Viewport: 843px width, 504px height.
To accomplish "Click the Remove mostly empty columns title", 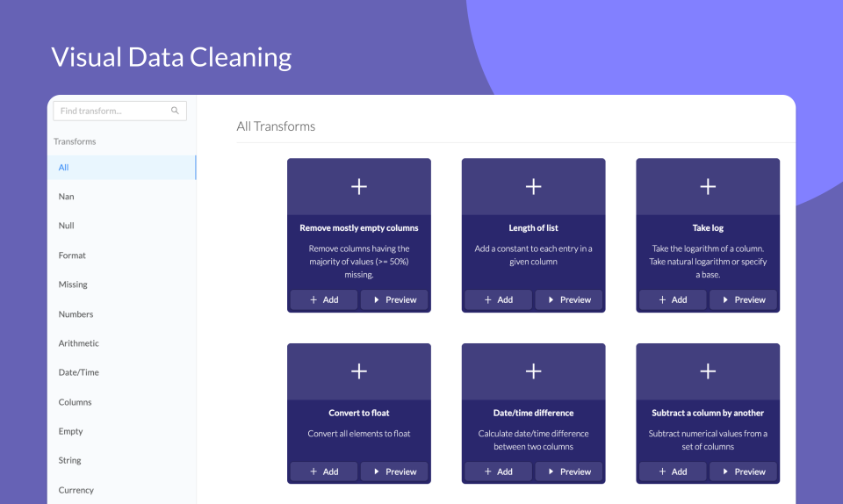I will click(359, 227).
